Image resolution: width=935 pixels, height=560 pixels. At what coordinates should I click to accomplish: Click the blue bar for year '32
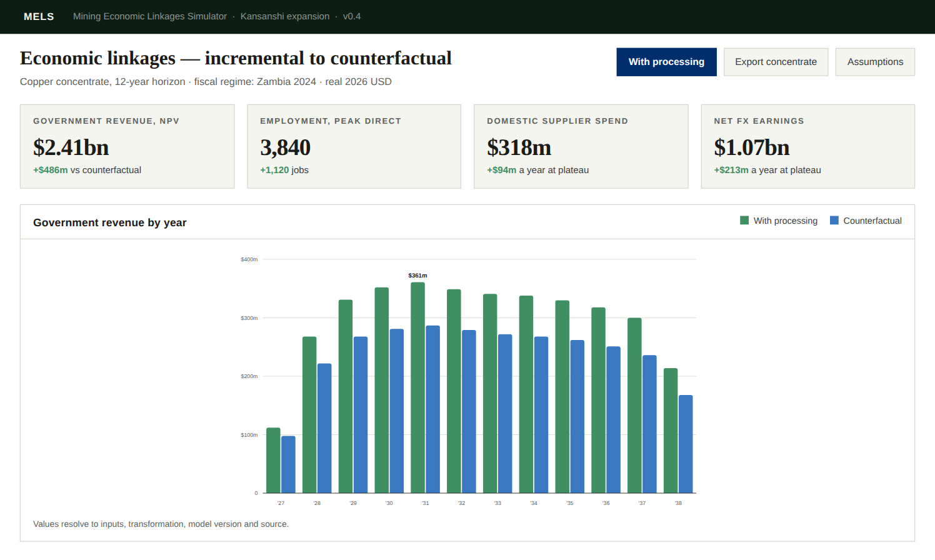(469, 411)
